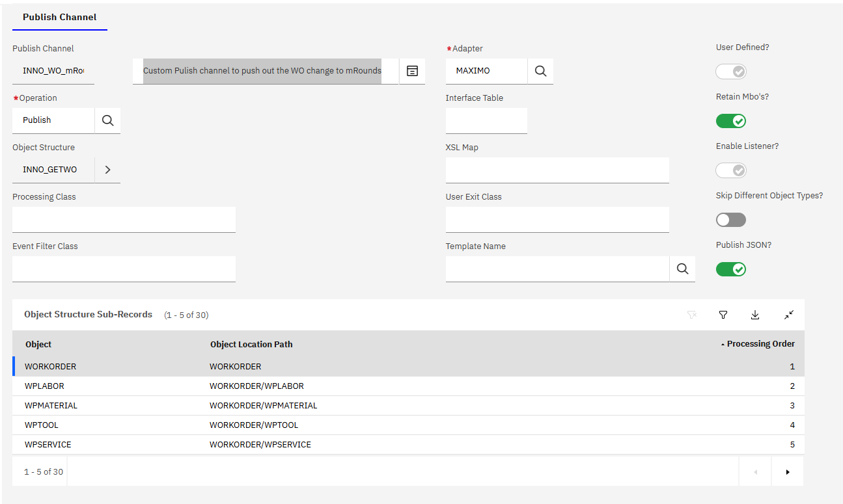Sort by Object Location Path header
Viewport: 843px width, 504px height.
[251, 345]
